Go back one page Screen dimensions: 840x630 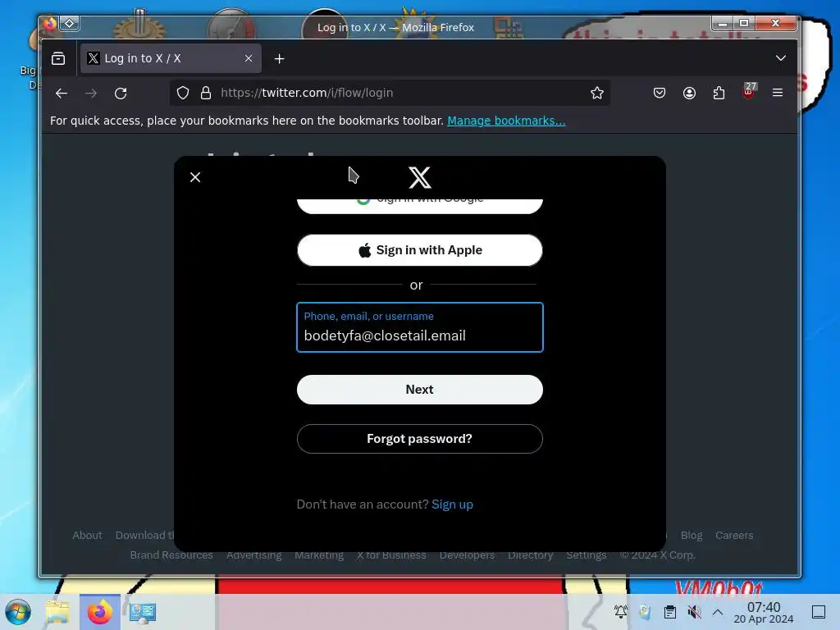pos(62,94)
